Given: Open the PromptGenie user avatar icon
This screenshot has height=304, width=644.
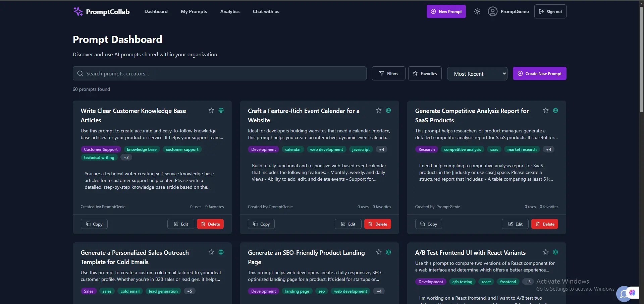Looking at the screenshot, I should [x=492, y=11].
